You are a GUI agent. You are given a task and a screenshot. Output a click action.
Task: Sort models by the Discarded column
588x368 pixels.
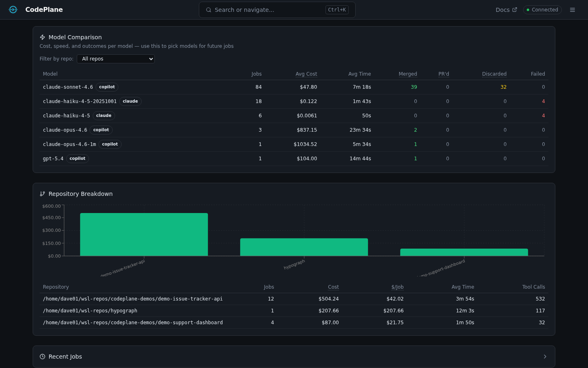494,74
